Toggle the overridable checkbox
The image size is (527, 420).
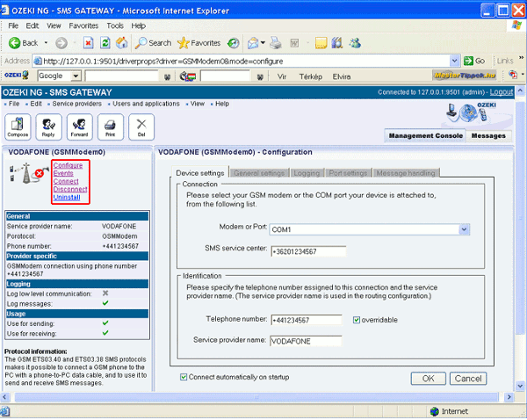(x=357, y=320)
